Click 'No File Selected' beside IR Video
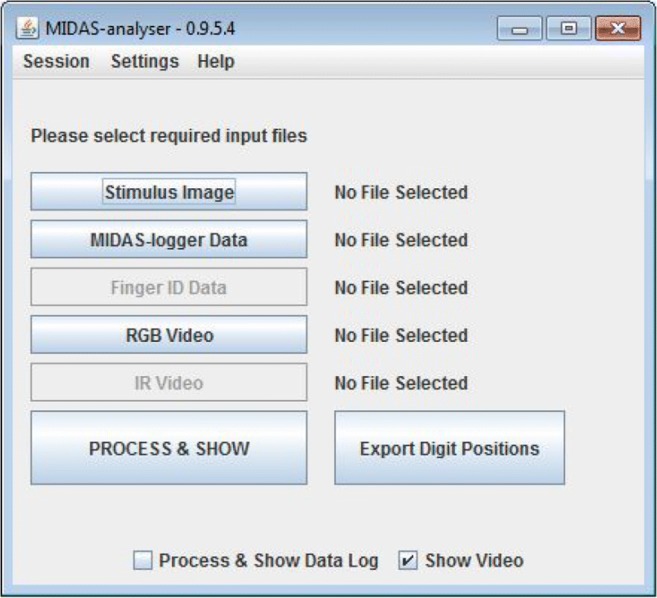 click(401, 383)
